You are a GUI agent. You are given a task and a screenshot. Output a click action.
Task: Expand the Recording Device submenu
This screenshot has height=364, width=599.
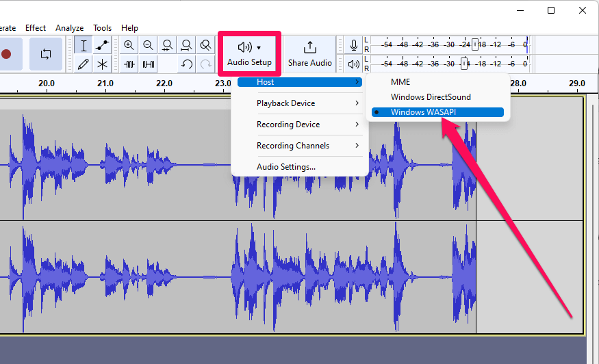[300, 125]
